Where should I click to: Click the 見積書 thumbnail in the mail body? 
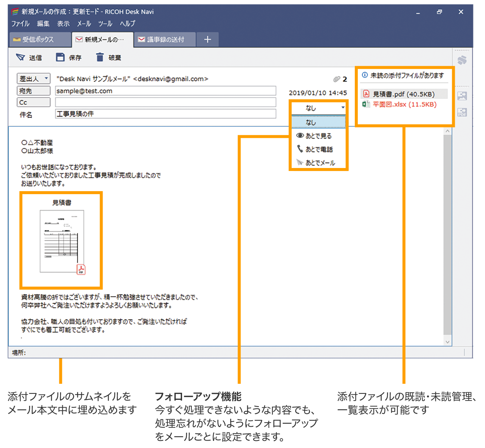tap(61, 241)
